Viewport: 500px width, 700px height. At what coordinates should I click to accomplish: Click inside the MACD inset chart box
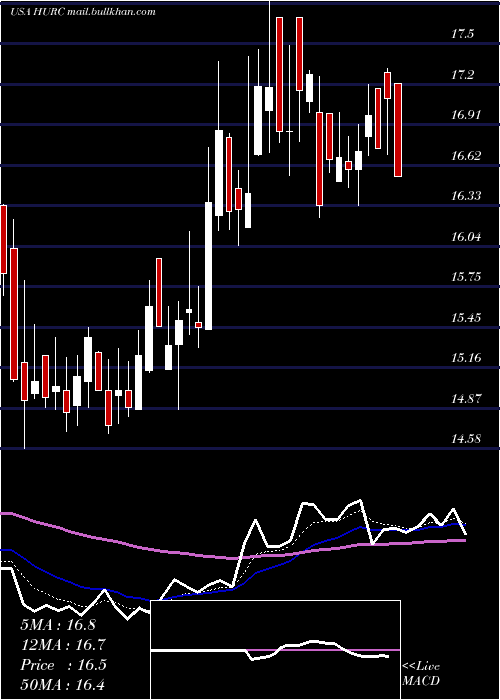(275, 650)
